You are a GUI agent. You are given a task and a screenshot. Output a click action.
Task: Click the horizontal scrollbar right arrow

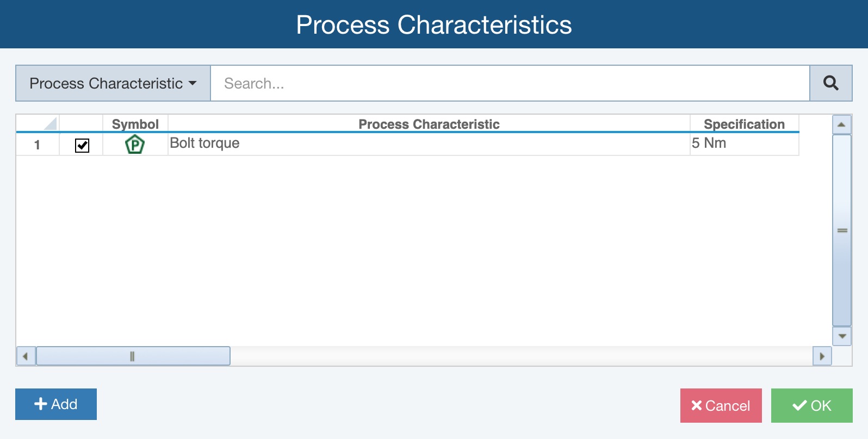(x=822, y=356)
